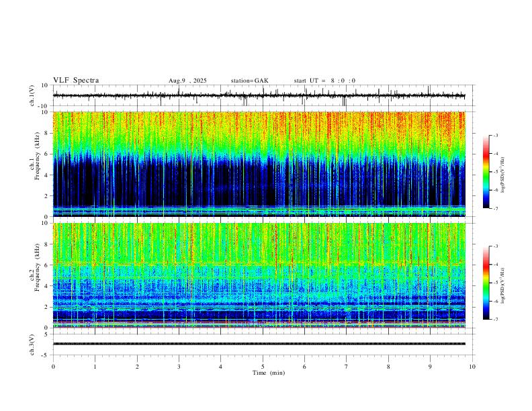
Task: Click the 'Aug.9 , 2025' date label
Action: click(x=187, y=81)
